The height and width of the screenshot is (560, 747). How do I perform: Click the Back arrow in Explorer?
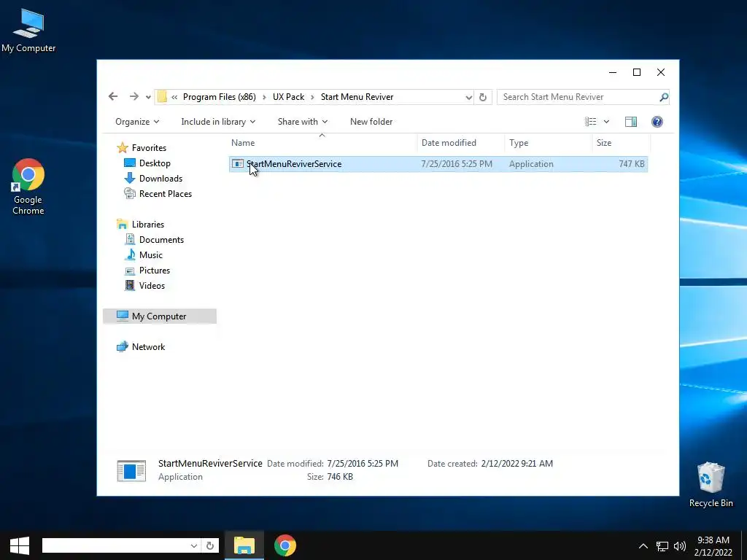(113, 97)
